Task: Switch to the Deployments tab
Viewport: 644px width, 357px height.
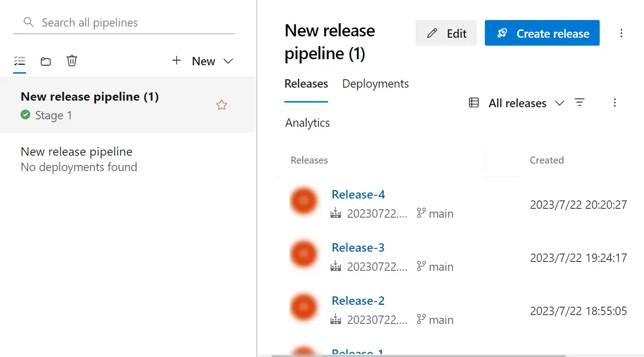Action: pos(375,84)
